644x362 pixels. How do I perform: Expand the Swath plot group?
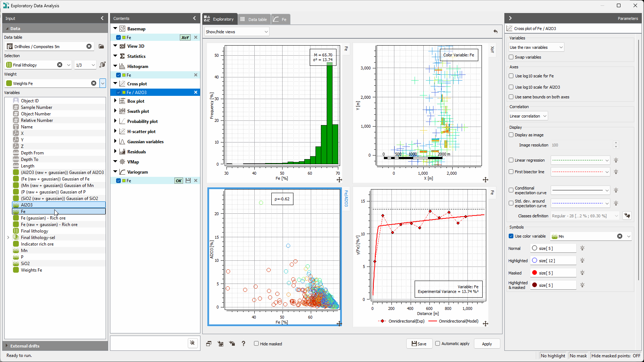[115, 111]
